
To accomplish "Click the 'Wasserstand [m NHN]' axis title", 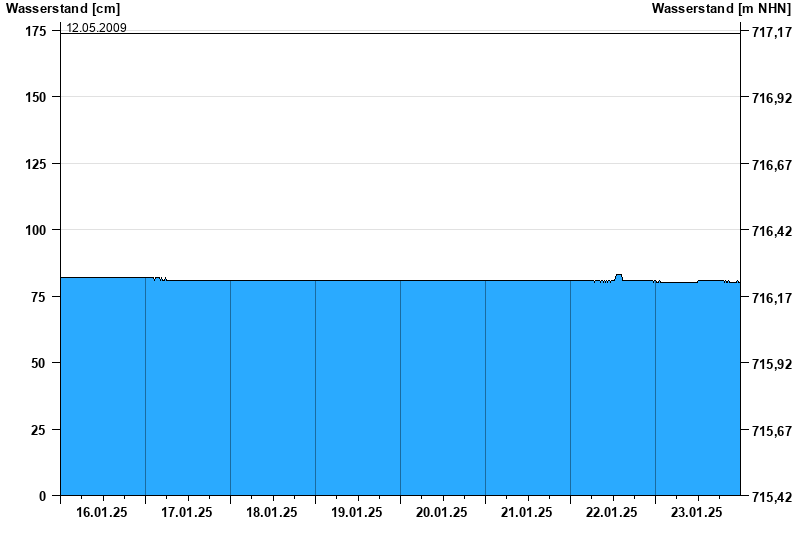I will click(x=721, y=8).
